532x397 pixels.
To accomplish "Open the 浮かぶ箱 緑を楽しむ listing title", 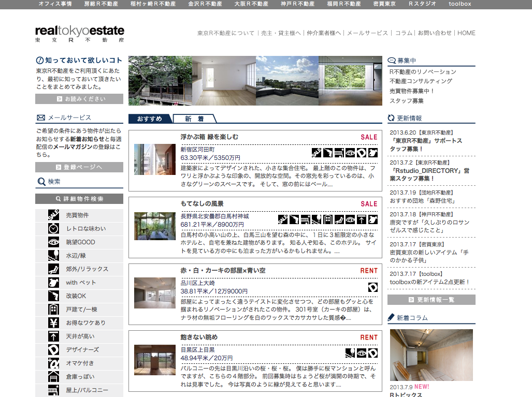I will click(209, 137).
